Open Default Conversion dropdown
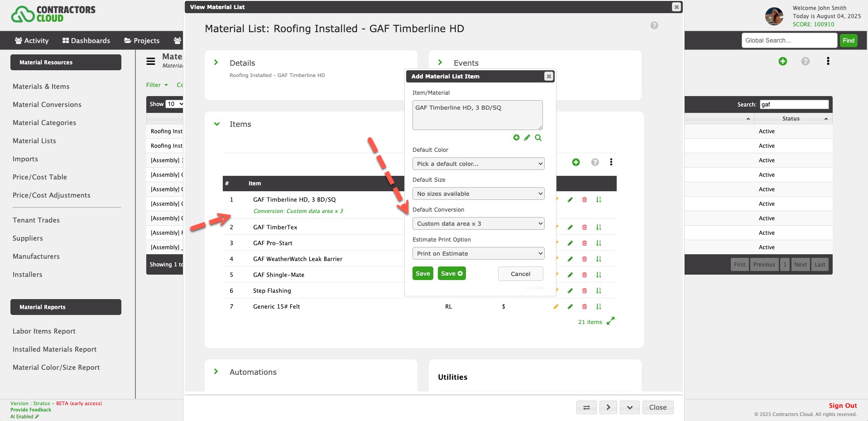This screenshot has height=421, width=868. (x=479, y=223)
